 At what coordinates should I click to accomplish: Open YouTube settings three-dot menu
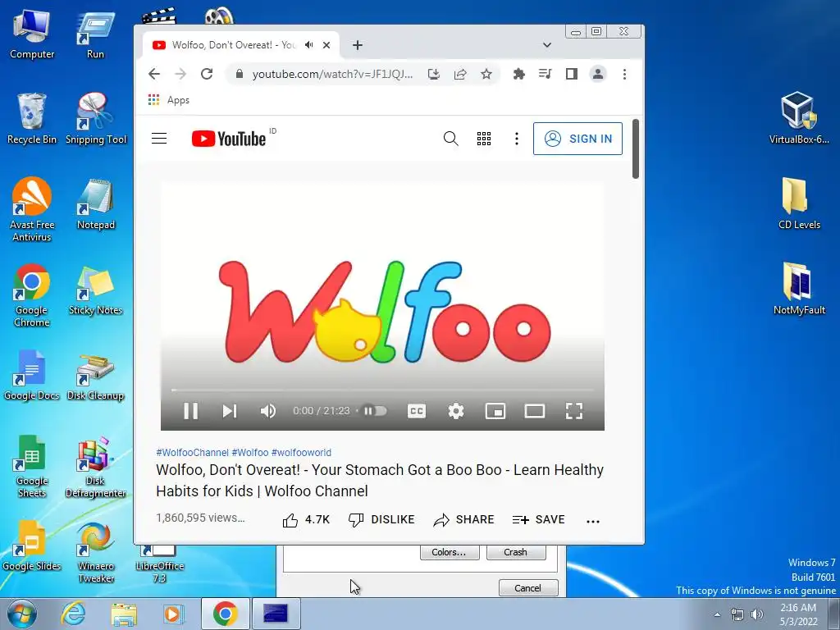tap(517, 139)
